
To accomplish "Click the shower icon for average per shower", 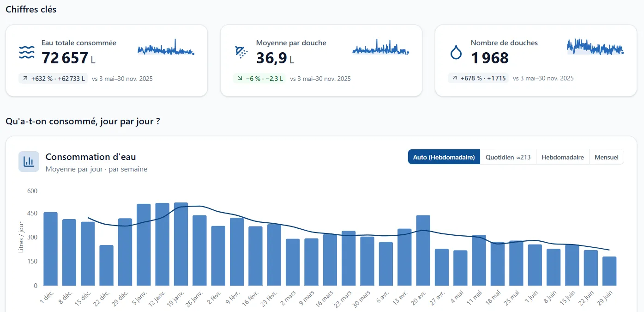I will [x=241, y=52].
